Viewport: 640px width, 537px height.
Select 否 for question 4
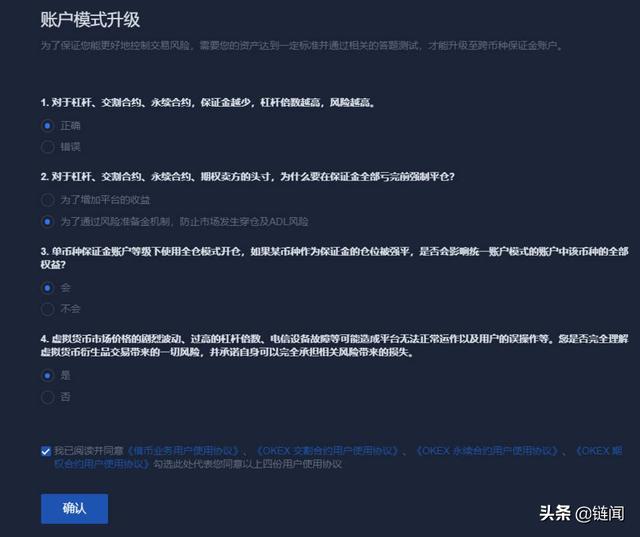[x=47, y=397]
